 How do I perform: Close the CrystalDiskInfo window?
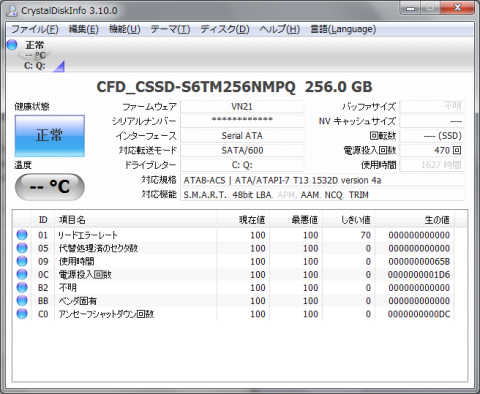(457, 8)
